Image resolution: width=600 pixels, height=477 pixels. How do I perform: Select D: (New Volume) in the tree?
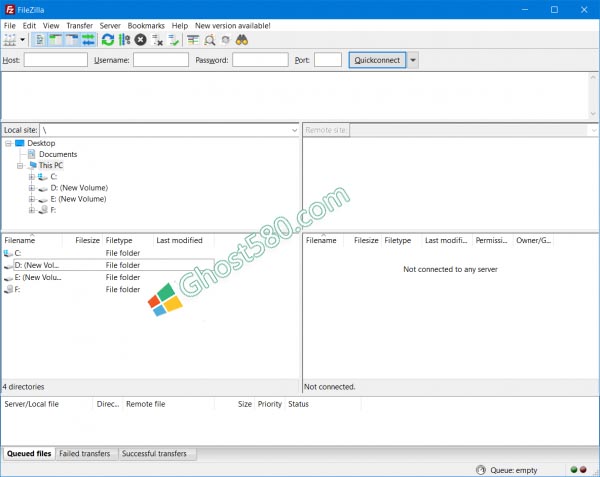79,187
